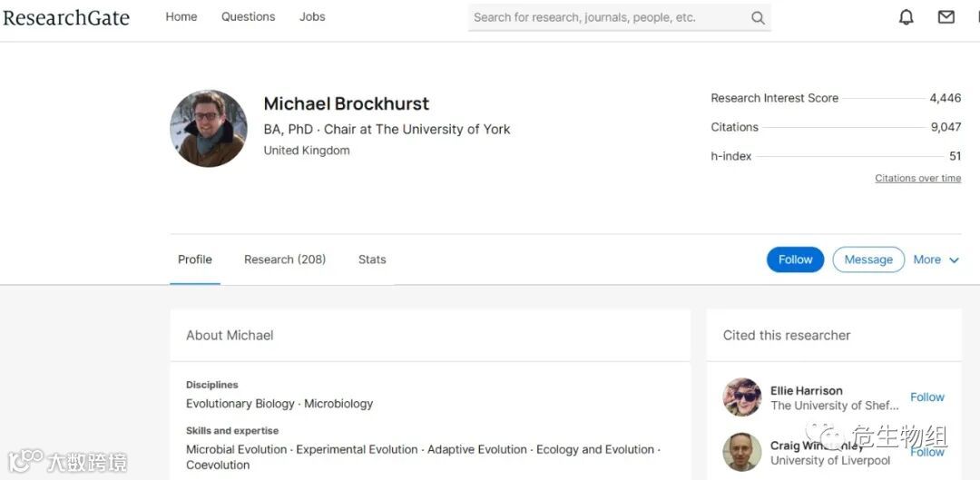The height and width of the screenshot is (480, 980).
Task: Open the Questions menu item
Action: click(248, 17)
